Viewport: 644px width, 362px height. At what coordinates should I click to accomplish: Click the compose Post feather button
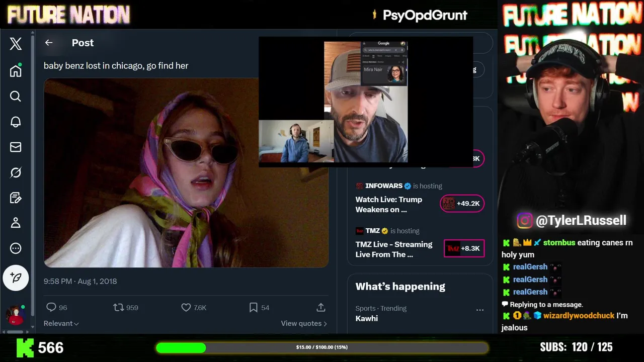(16, 278)
